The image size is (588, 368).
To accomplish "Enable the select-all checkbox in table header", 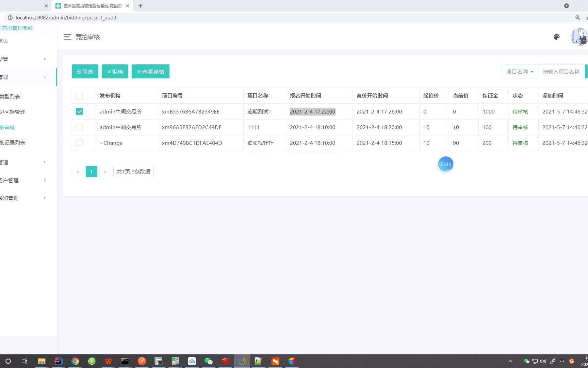I will click(79, 96).
